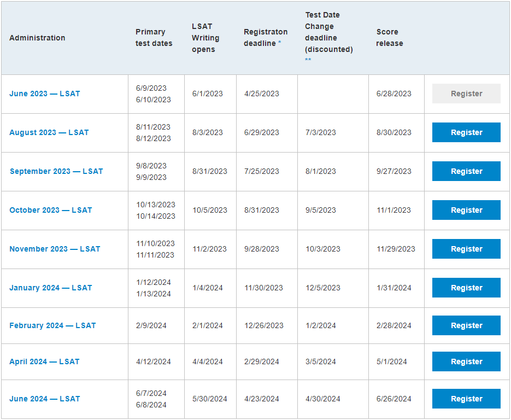This screenshot has width=511, height=420.
Task: Select the LSAT Writing opens date 2/1/2024
Action: point(208,325)
